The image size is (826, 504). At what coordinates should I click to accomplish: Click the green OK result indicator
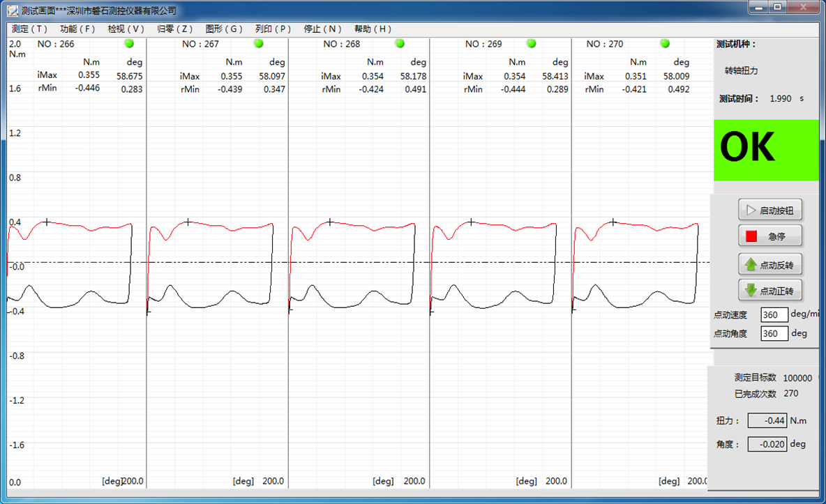[765, 150]
